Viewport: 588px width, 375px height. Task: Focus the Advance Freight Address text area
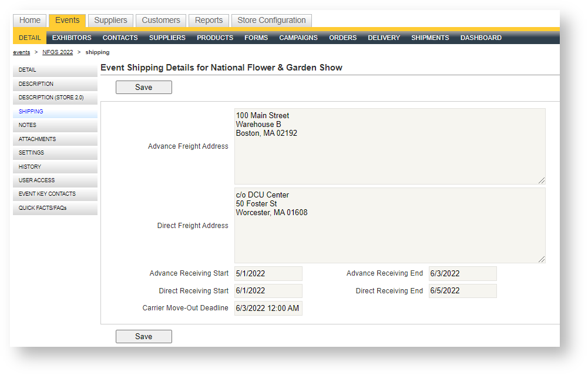coord(389,146)
